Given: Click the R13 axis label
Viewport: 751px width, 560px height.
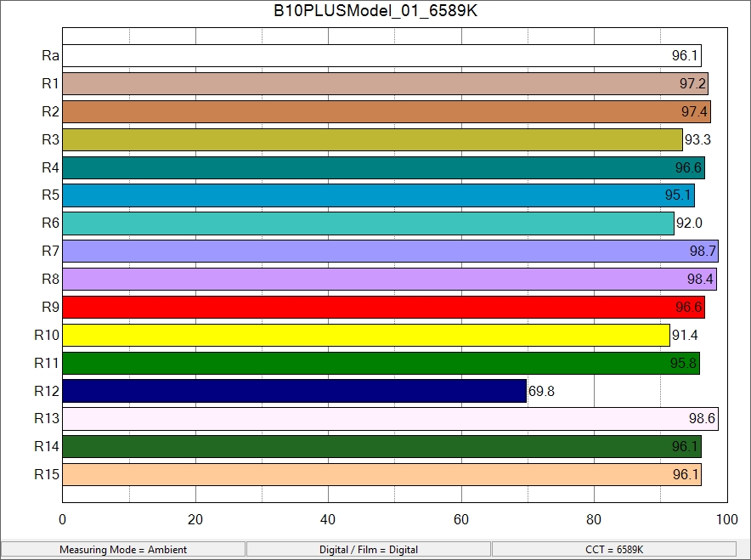Looking at the screenshot, I should (47, 418).
